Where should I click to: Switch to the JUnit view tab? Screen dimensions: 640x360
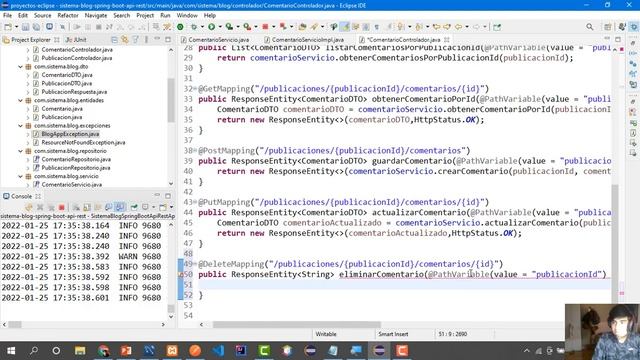[77, 40]
